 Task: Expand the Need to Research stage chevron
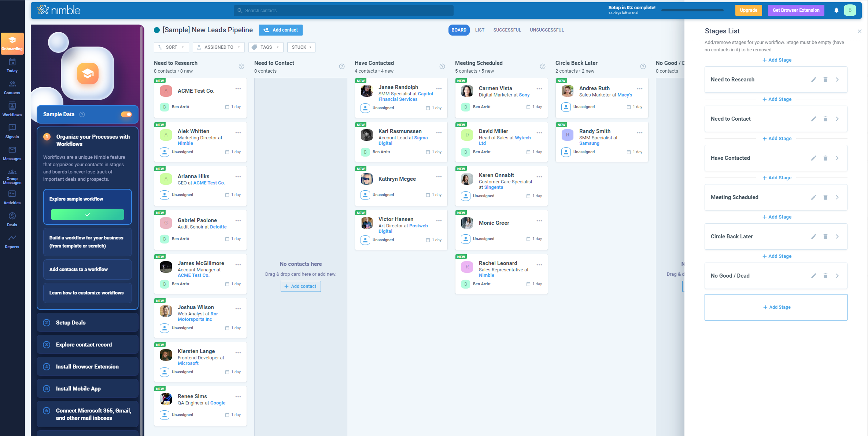[x=837, y=80]
